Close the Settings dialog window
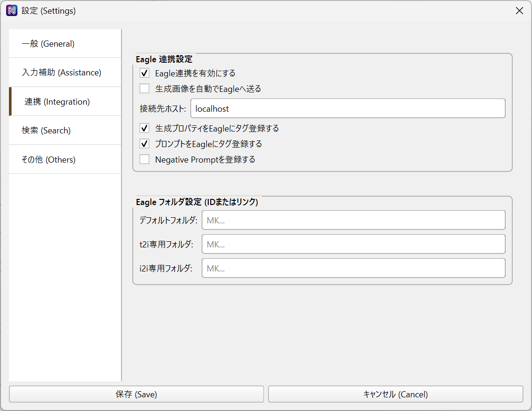 tap(519, 11)
